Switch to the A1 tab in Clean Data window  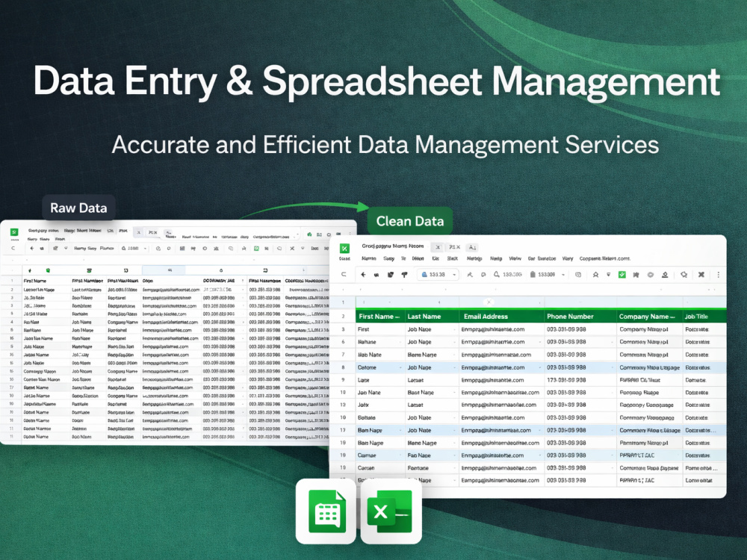472,247
